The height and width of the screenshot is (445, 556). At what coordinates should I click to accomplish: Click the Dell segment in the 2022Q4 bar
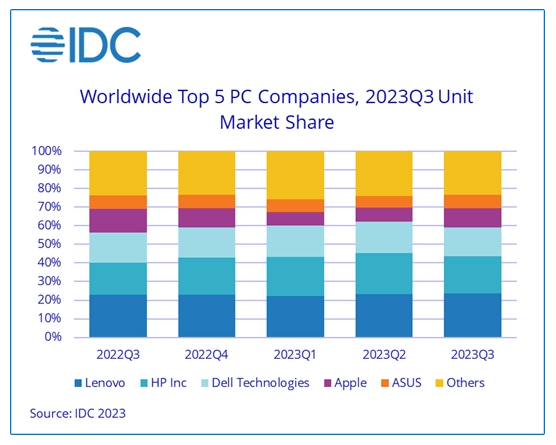pos(206,243)
